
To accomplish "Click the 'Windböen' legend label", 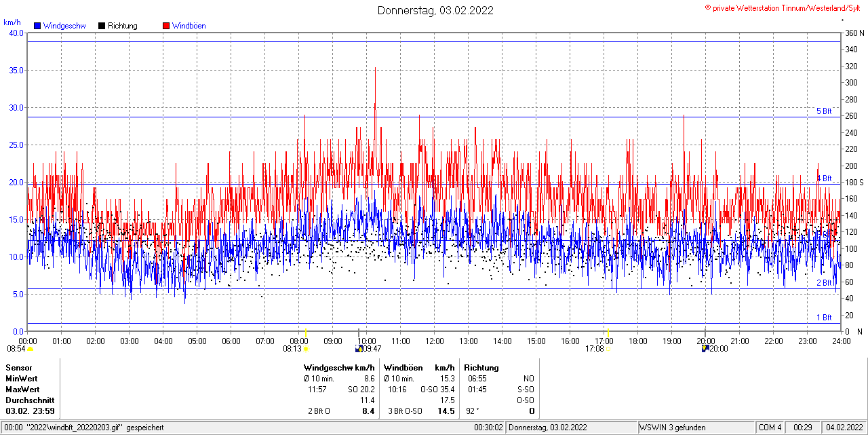I will pos(189,26).
